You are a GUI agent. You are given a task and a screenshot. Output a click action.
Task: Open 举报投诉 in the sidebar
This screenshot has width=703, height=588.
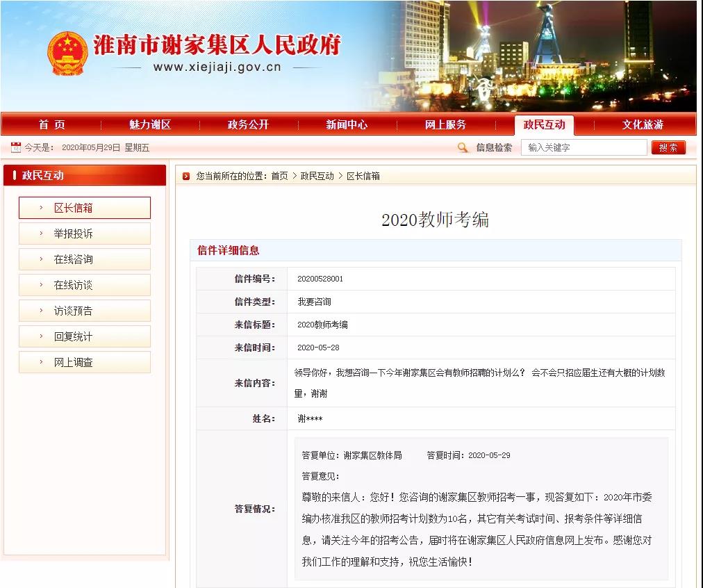pos(84,234)
